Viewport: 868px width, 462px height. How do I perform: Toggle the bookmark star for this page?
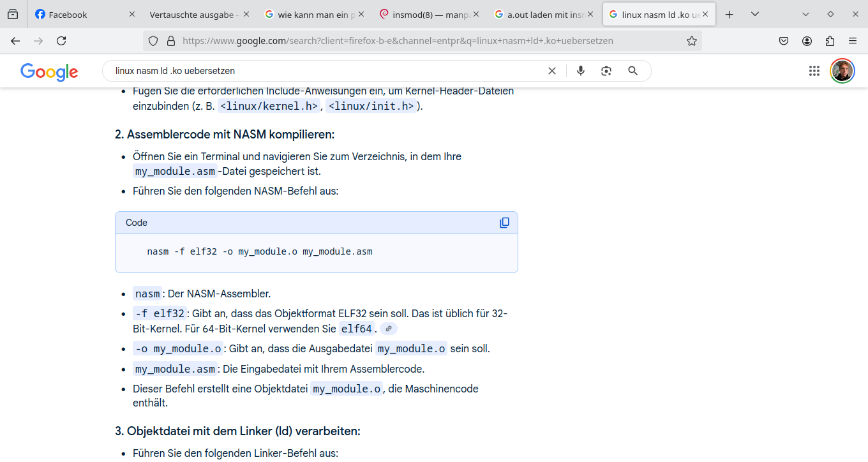pos(692,40)
